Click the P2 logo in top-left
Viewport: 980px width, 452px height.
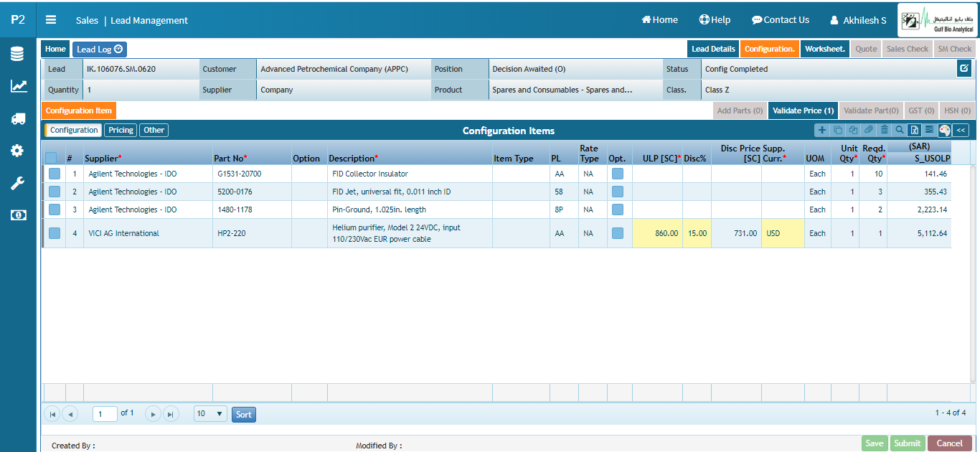tap(18, 20)
